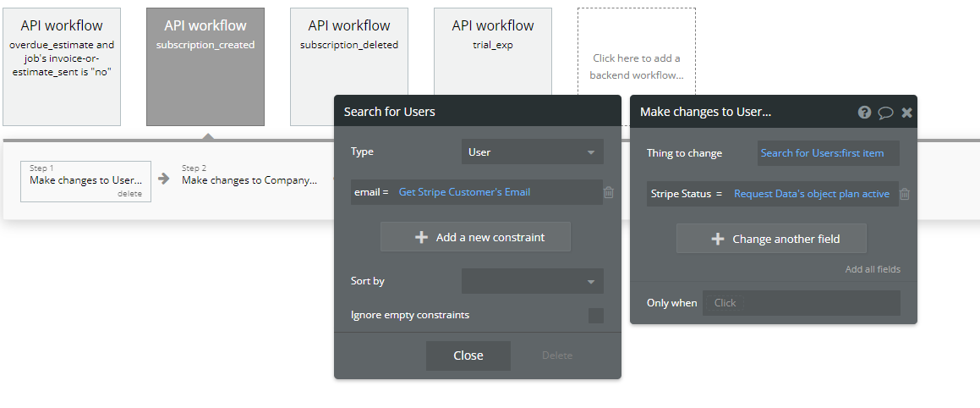Click the plus icon on Add a new constraint
Viewport: 980px width, 408px height.
coord(421,237)
